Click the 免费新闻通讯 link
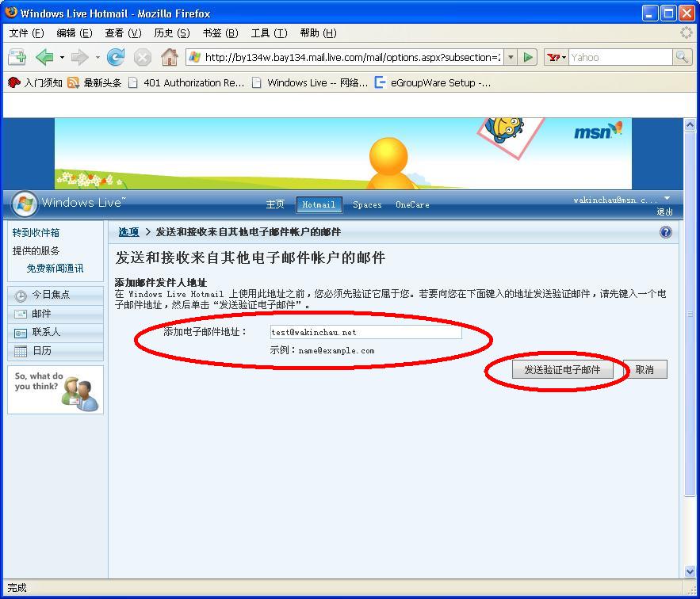This screenshot has width=700, height=599. pos(55,269)
